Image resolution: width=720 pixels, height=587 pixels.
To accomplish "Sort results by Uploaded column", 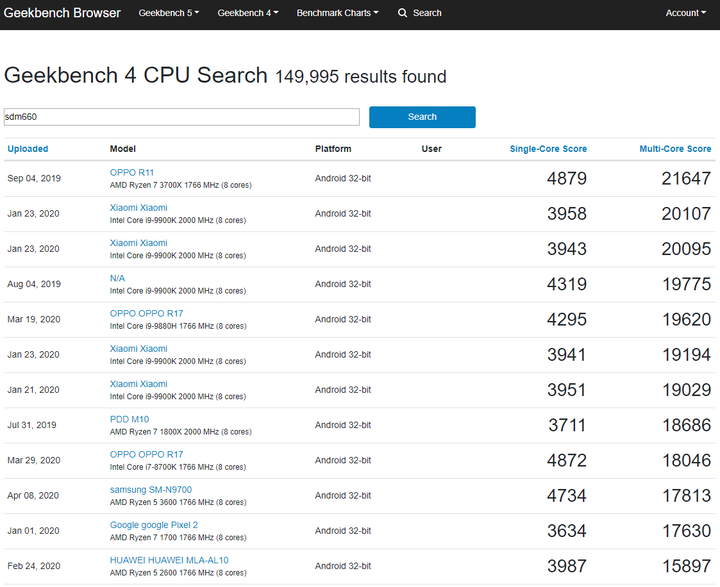I will pyautogui.click(x=28, y=149).
